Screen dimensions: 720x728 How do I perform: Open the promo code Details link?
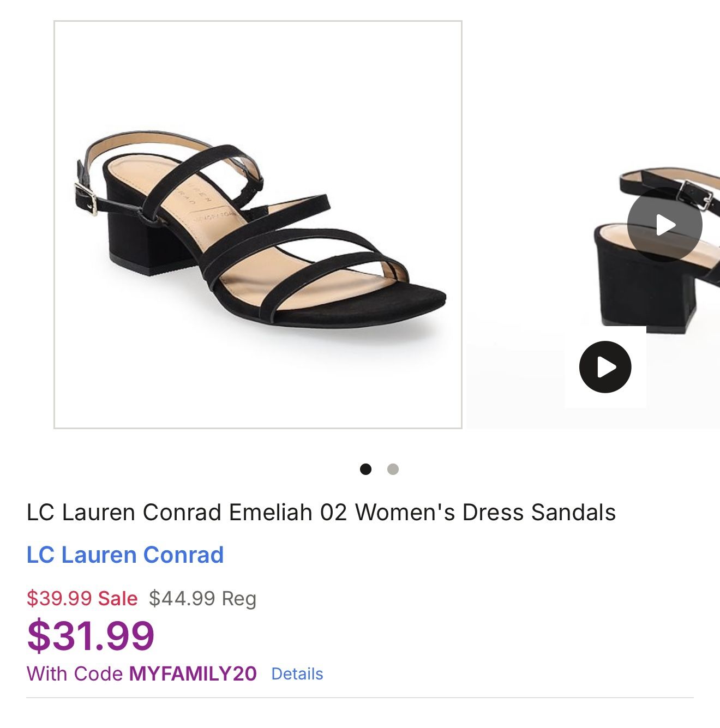(297, 674)
